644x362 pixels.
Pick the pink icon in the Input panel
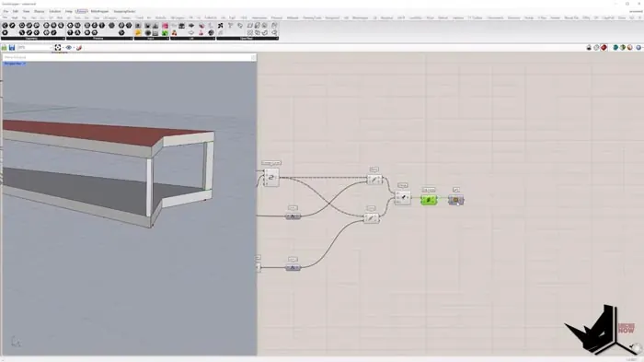click(x=165, y=26)
